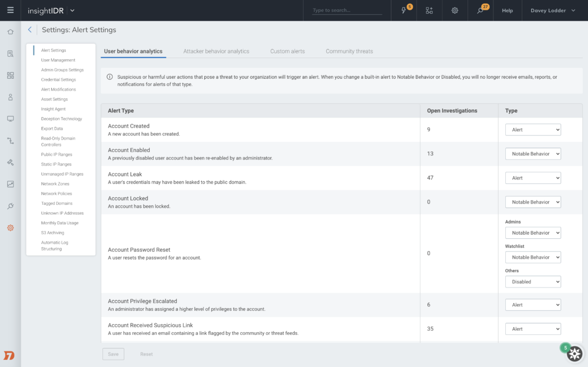Click the Open Investigations column header
Image resolution: width=588 pixels, height=367 pixels.
pos(452,111)
